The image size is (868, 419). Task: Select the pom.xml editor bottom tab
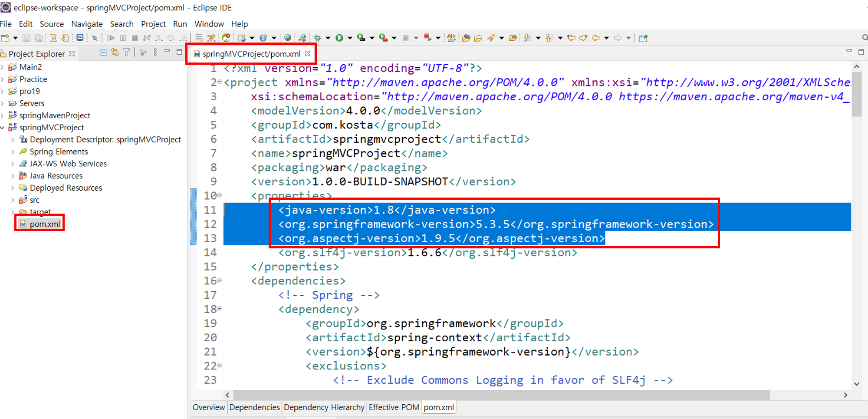pyautogui.click(x=439, y=407)
